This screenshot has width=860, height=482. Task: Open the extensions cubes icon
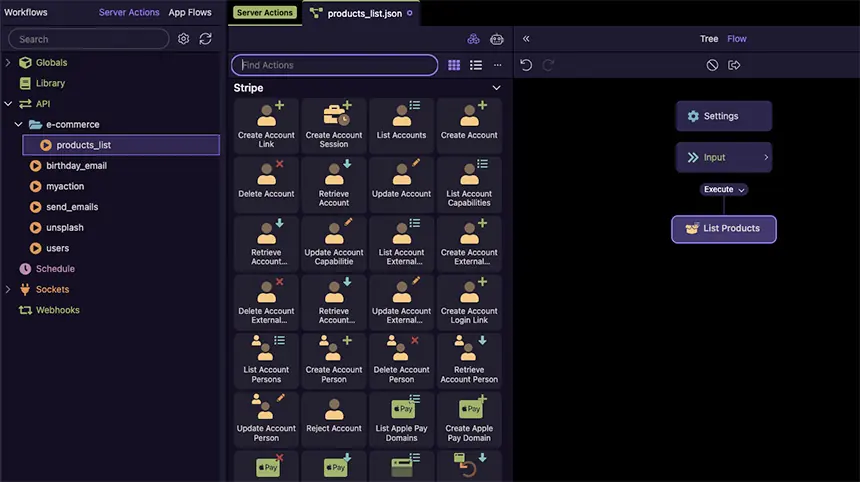473,39
